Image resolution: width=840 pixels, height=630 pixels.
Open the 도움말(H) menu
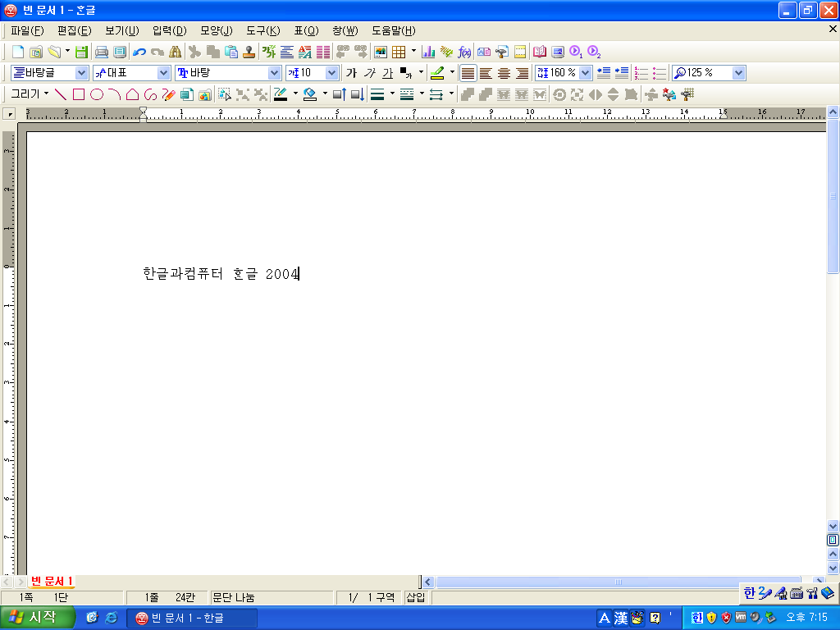coord(394,30)
